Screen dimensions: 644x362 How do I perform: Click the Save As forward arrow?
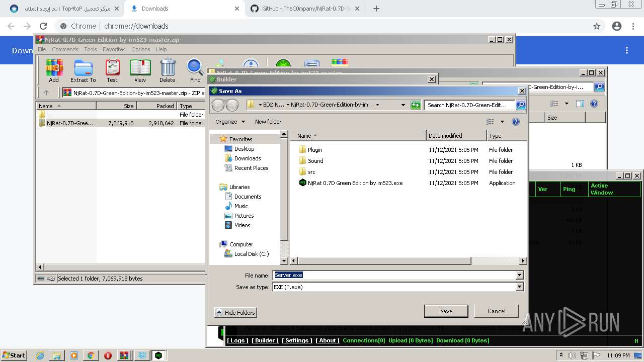[232, 105]
